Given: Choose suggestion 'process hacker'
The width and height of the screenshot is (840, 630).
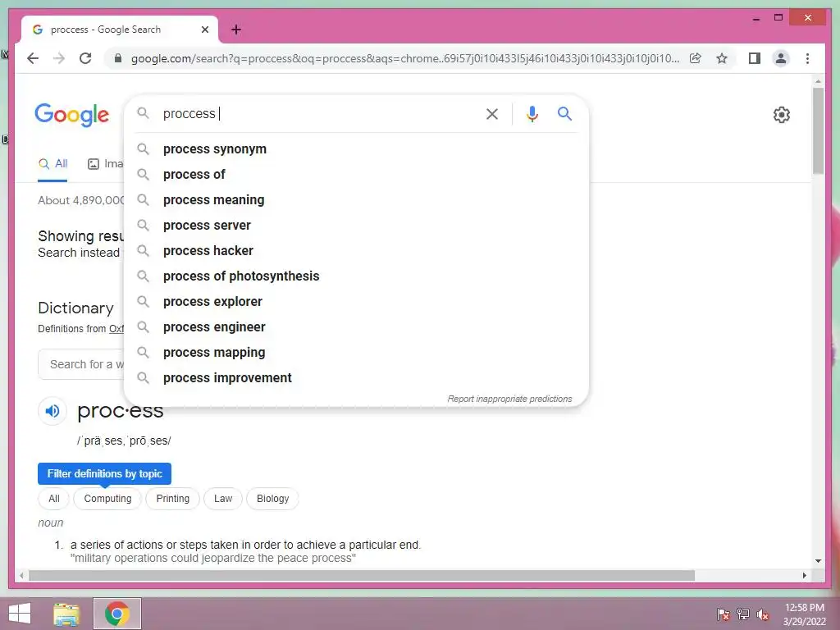Looking at the screenshot, I should (x=356, y=251).
